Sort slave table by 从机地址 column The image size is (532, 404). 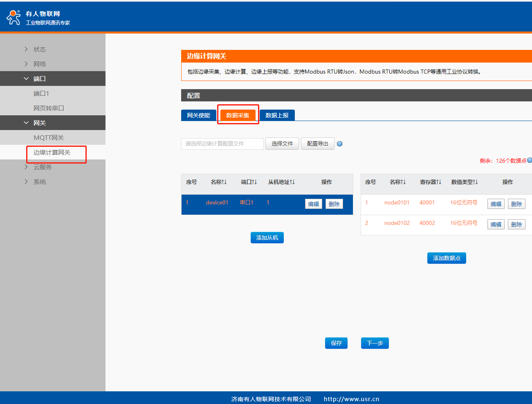point(281,182)
